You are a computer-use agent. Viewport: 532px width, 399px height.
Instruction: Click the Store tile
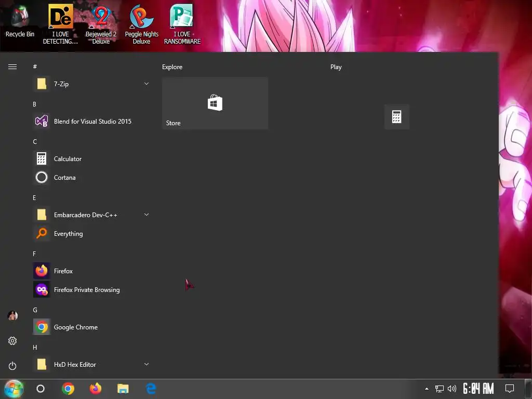(215, 103)
